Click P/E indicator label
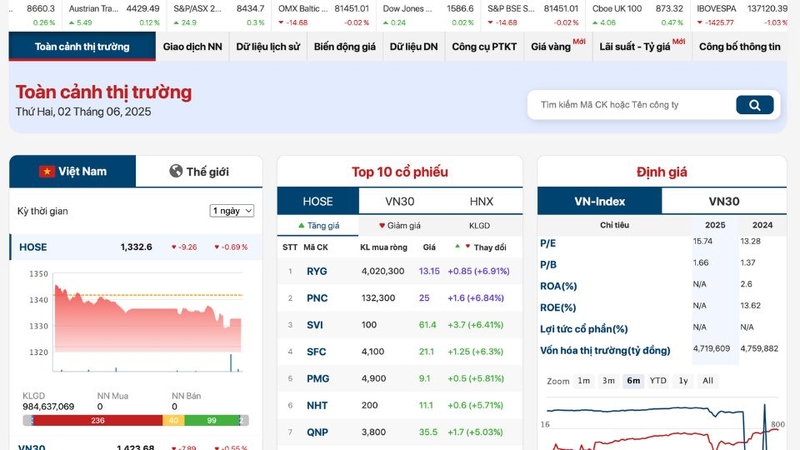Screen dimensions: 800x450 [x=548, y=243]
